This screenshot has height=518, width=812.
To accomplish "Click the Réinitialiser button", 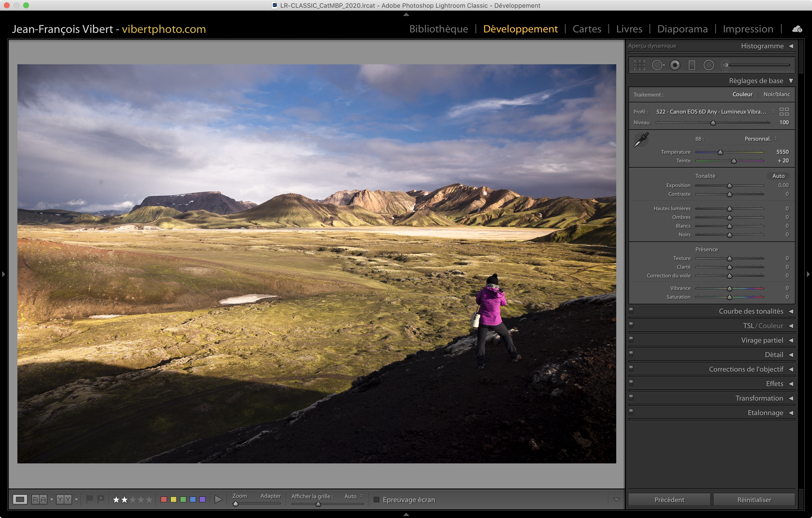I will click(x=754, y=499).
